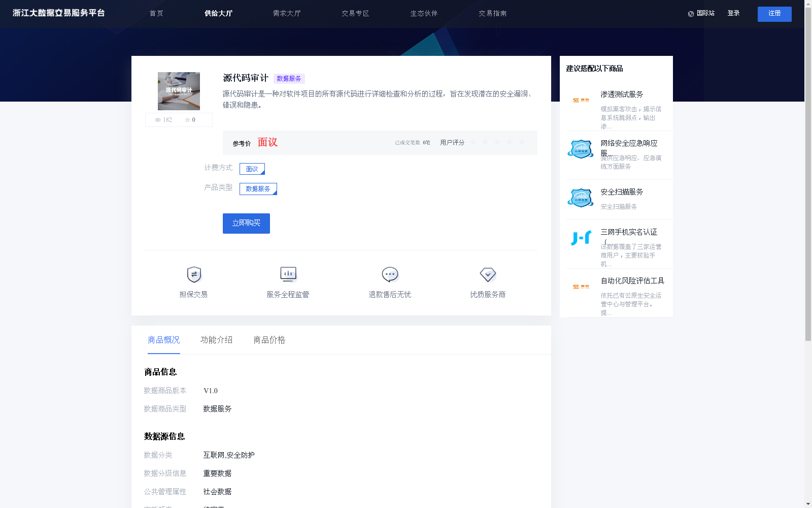Viewport: 812px width, 508px height.
Task: Rate with the fifth star in 用户评分
Action: (522, 142)
